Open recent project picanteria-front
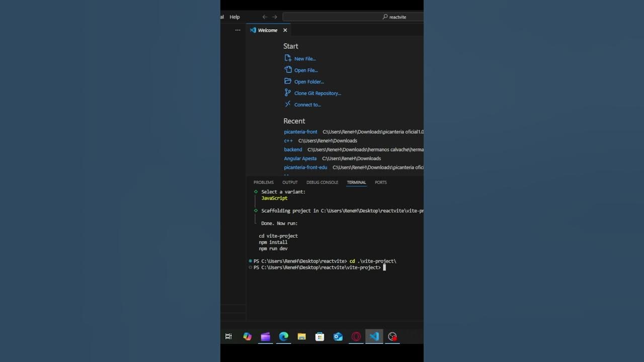 (x=300, y=132)
